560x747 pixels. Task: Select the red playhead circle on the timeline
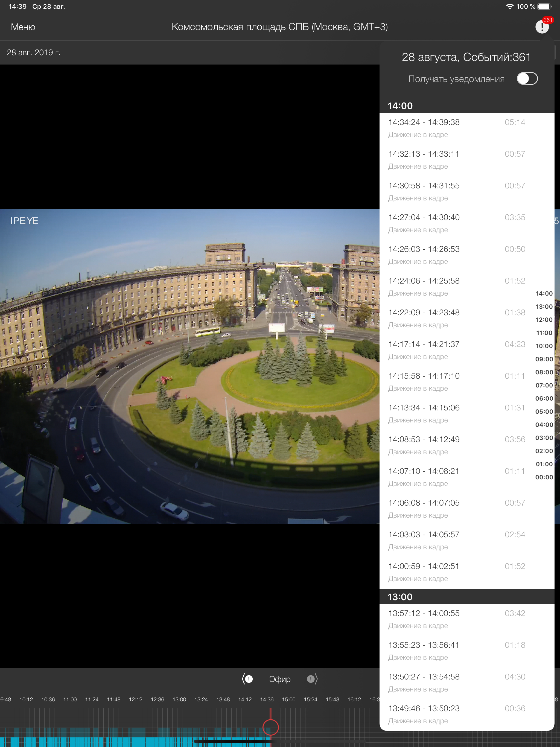tap(270, 727)
